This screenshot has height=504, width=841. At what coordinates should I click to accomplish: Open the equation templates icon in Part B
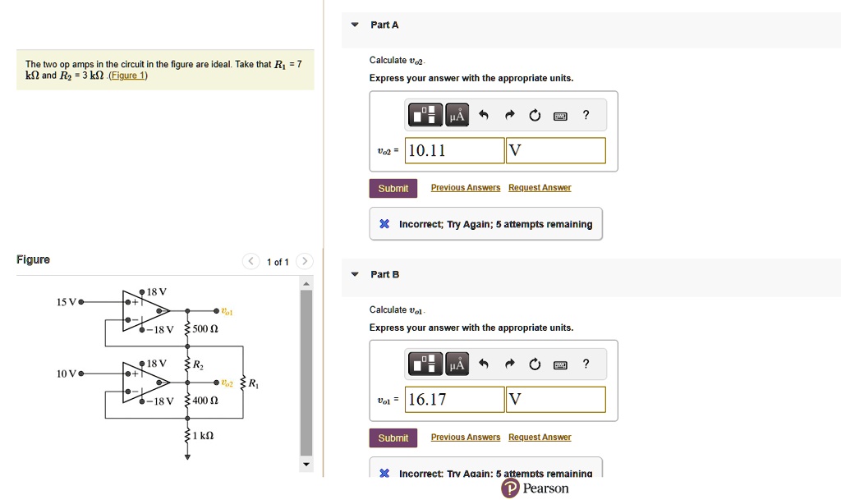coord(425,364)
